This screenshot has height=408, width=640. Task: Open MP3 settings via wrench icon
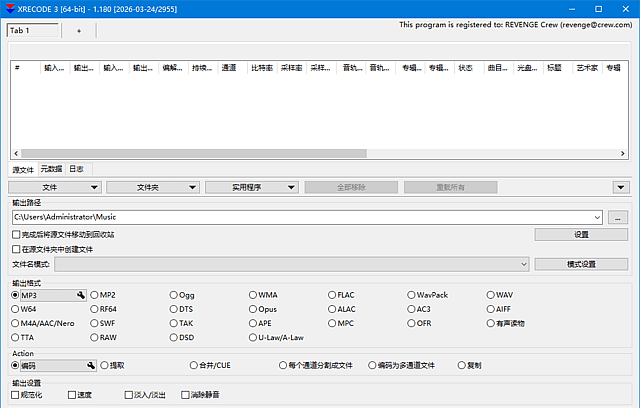click(81, 295)
